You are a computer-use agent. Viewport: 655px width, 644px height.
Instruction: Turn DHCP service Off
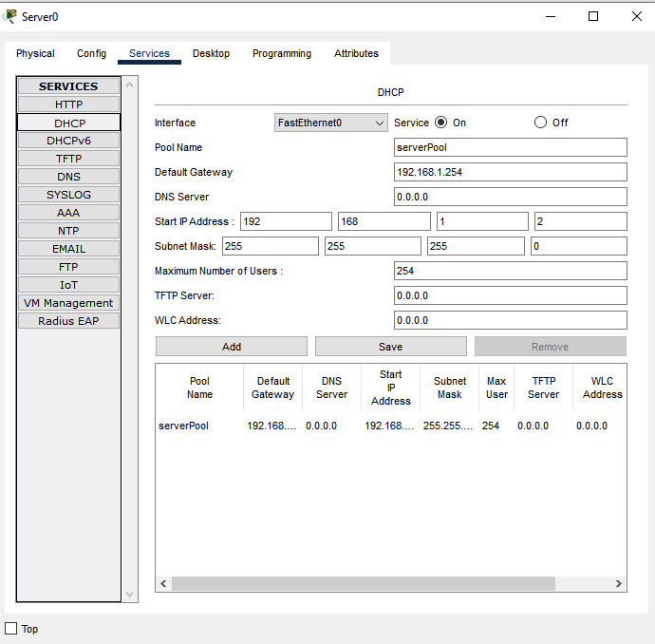[x=541, y=123]
